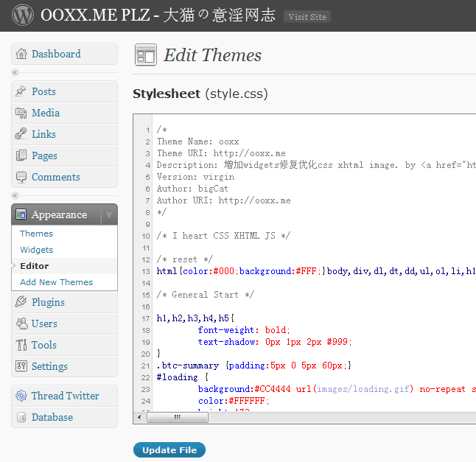This screenshot has height=462, width=476.
Task: Click the Links chain icon
Action: [21, 134]
